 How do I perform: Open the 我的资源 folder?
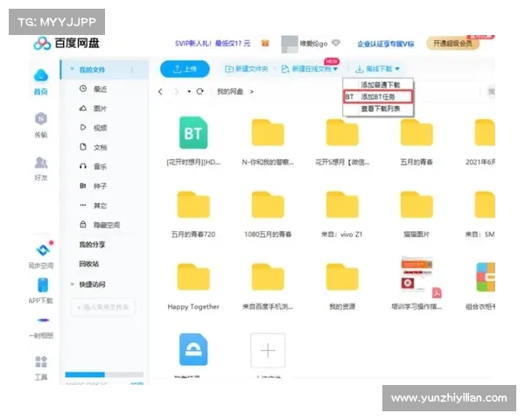(342, 277)
